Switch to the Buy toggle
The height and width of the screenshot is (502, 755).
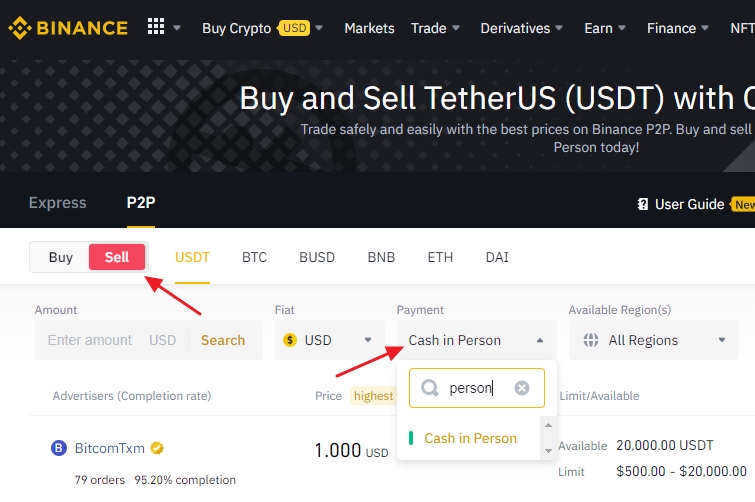tap(61, 257)
